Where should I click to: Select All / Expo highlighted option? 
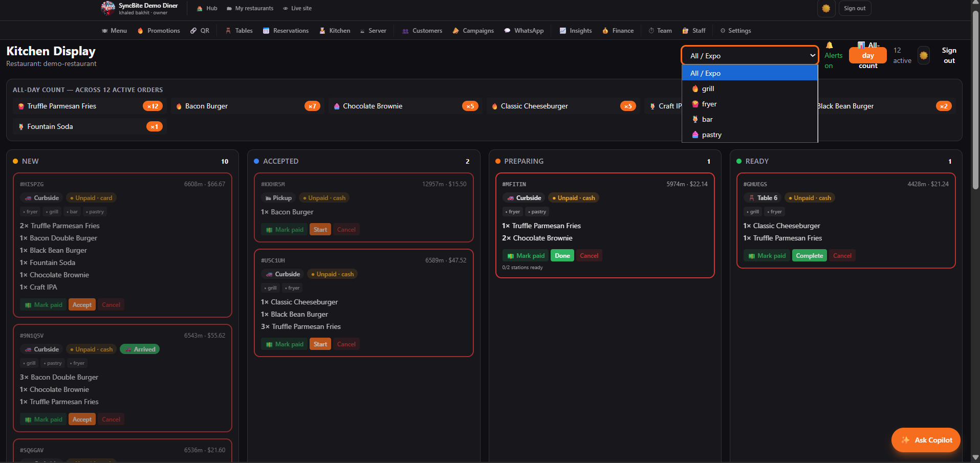click(x=750, y=73)
